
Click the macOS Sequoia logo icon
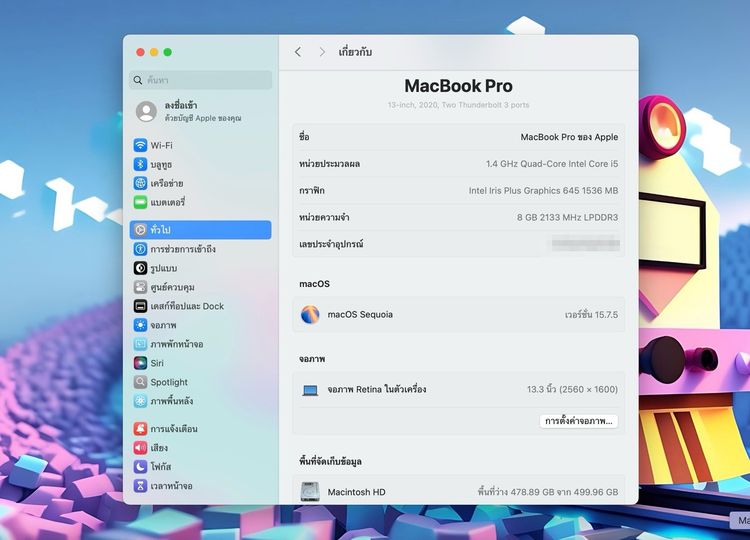[310, 315]
